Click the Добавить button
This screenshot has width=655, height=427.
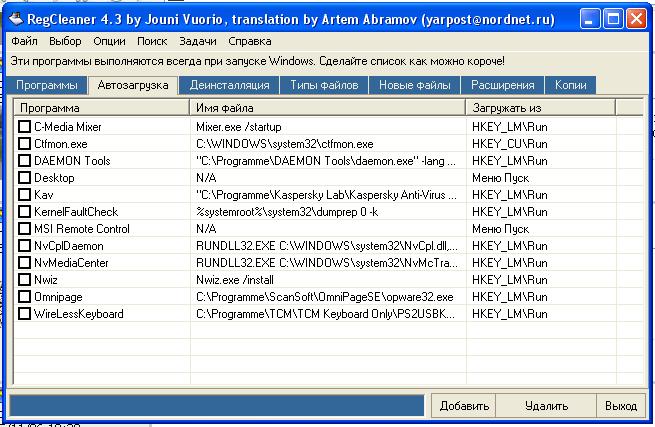[x=464, y=406]
